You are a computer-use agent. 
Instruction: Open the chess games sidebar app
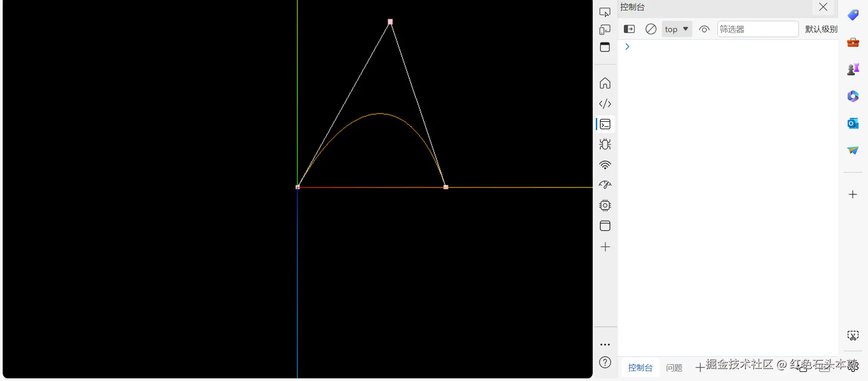853,69
